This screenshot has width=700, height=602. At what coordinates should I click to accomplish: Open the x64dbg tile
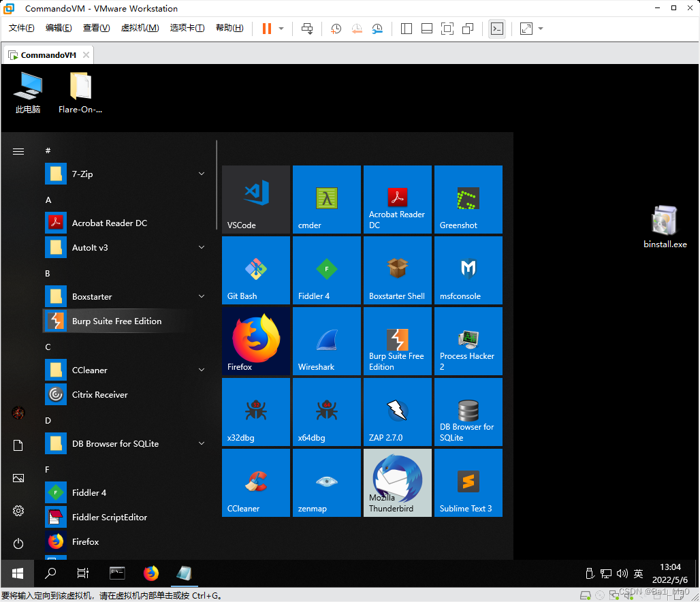pyautogui.click(x=327, y=412)
